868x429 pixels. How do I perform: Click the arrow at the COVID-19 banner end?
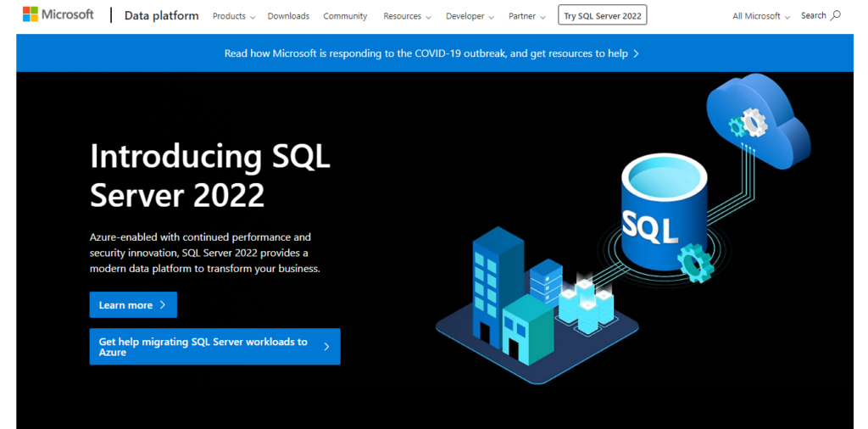tap(636, 53)
